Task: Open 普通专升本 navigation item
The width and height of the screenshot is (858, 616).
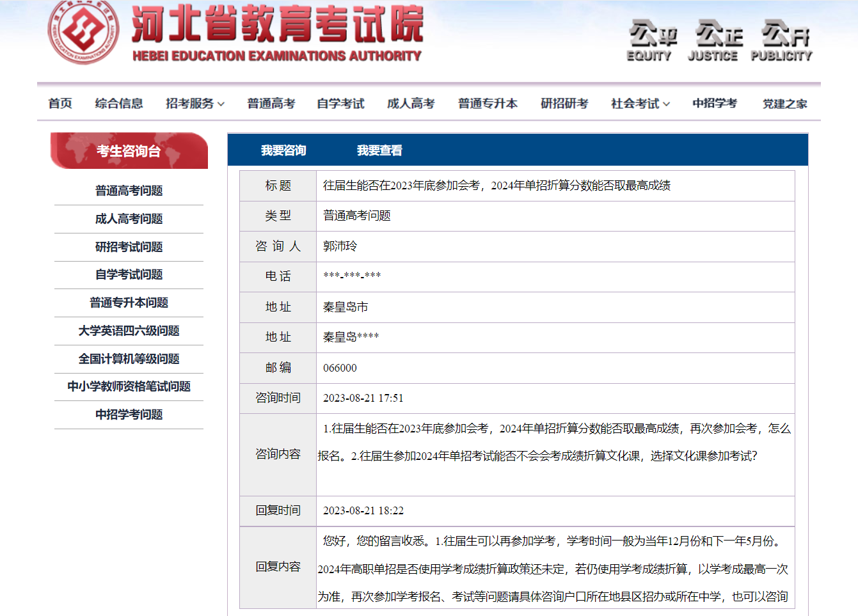Action: click(488, 103)
